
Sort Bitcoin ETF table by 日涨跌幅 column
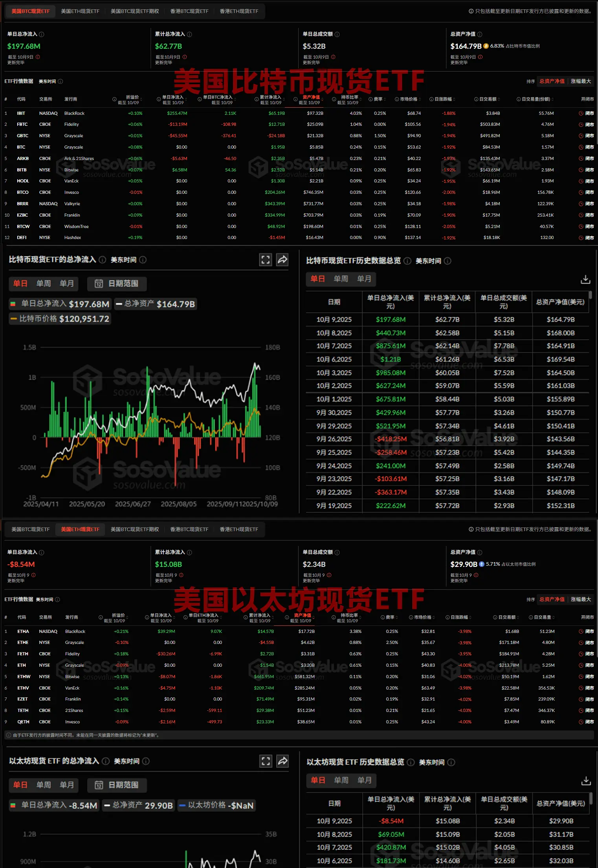pos(443,99)
